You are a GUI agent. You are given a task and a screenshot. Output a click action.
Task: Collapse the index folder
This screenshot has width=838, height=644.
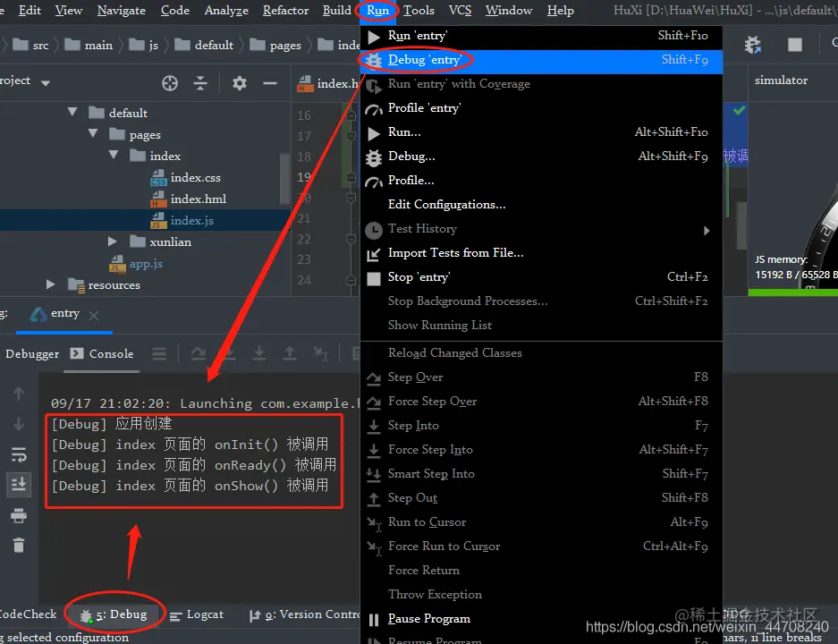pos(114,155)
